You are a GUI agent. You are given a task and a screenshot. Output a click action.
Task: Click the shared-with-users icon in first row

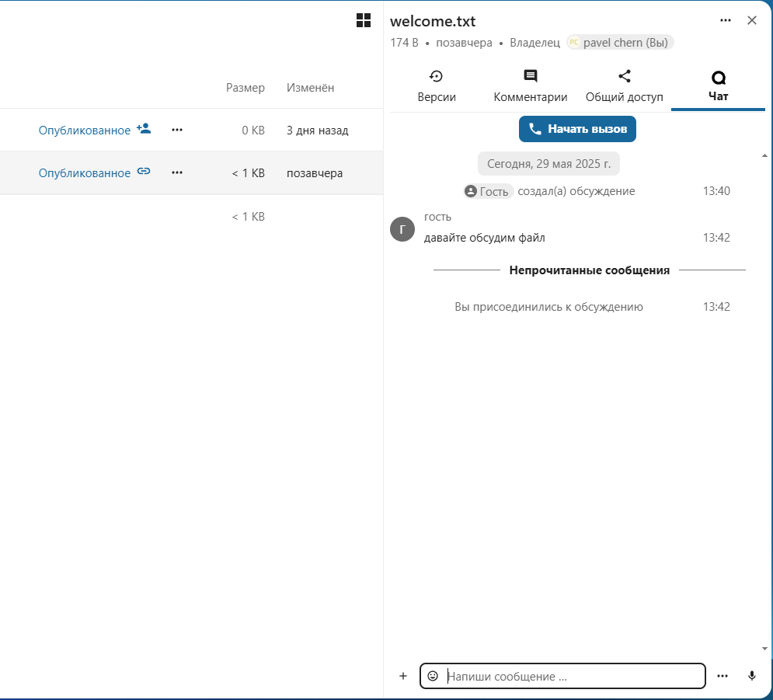pos(144,129)
